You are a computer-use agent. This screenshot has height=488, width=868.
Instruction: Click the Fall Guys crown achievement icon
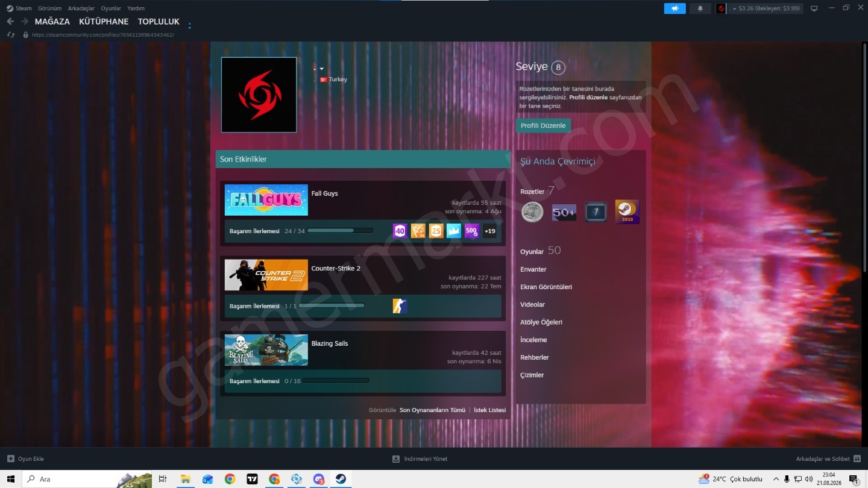point(454,231)
